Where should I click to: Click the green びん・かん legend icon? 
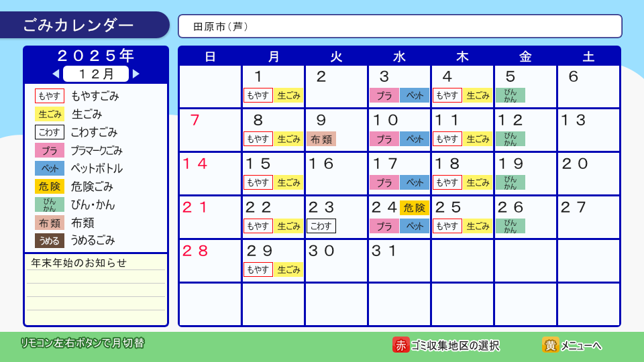[50, 204]
